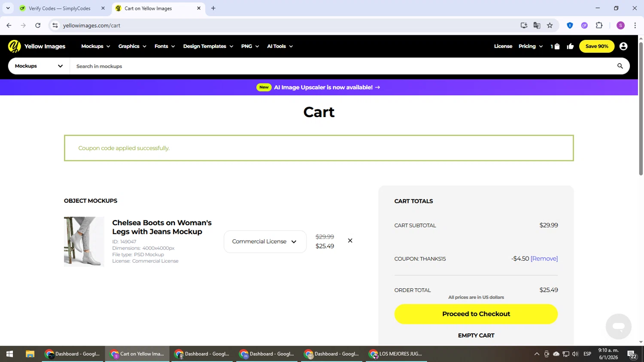Image resolution: width=644 pixels, height=362 pixels.
Task: Open the chat support bubble
Action: click(618, 326)
